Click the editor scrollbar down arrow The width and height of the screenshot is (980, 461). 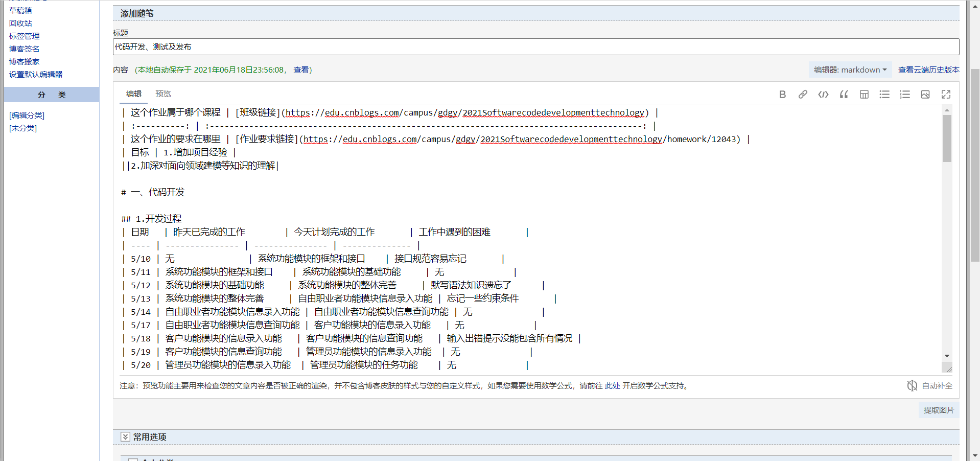(x=947, y=356)
